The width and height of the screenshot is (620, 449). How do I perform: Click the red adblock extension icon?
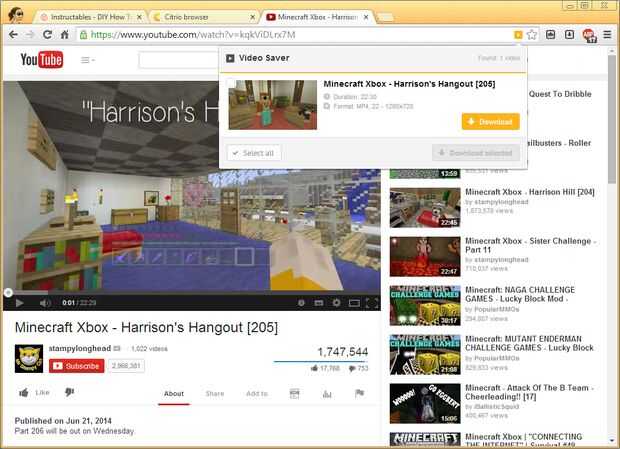pyautogui.click(x=589, y=35)
